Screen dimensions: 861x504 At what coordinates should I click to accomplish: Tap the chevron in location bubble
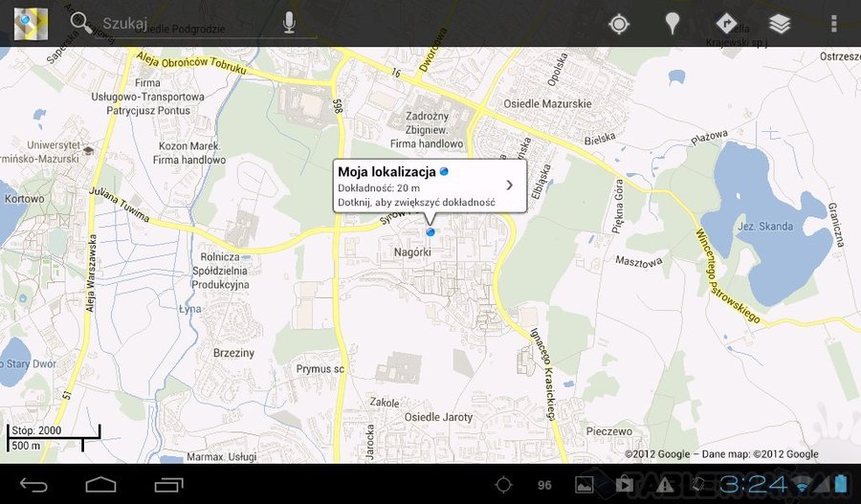[510, 186]
